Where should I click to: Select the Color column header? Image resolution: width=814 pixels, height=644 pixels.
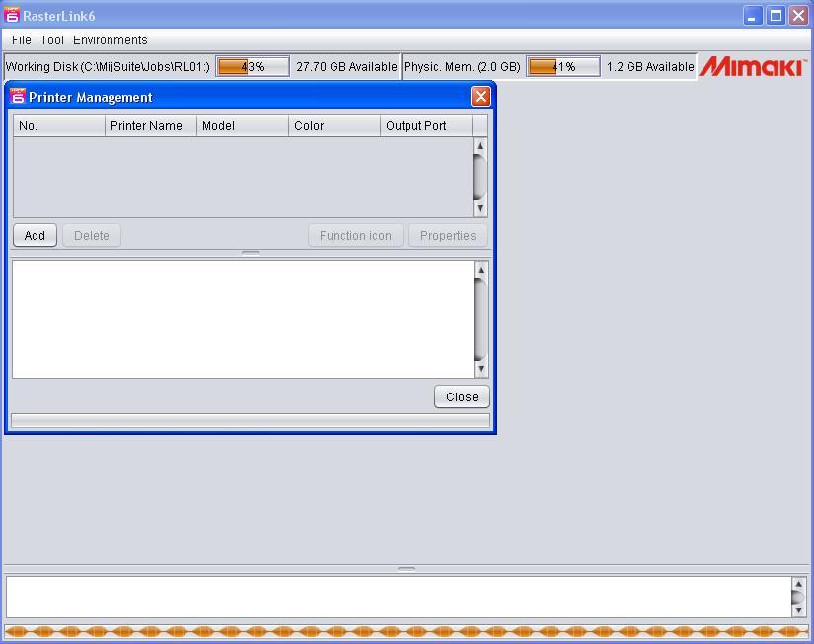point(334,126)
